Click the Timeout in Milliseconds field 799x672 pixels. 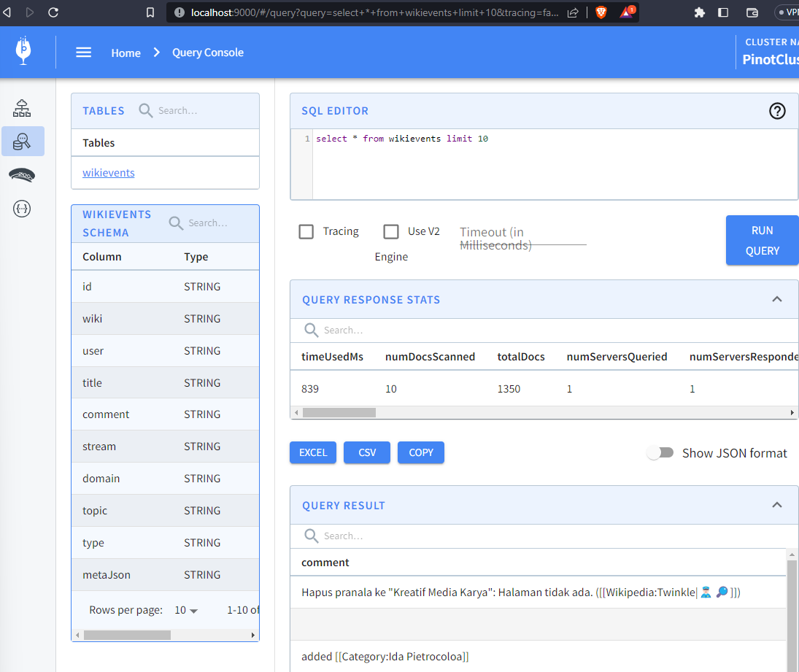(x=522, y=238)
